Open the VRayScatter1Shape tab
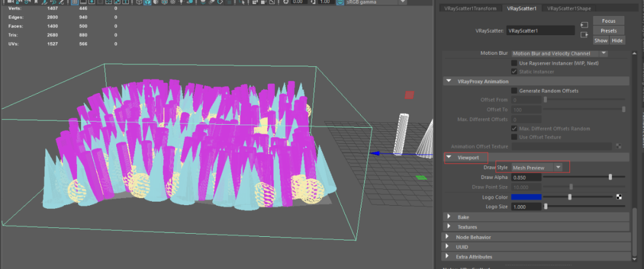644x269 pixels. (x=569, y=8)
